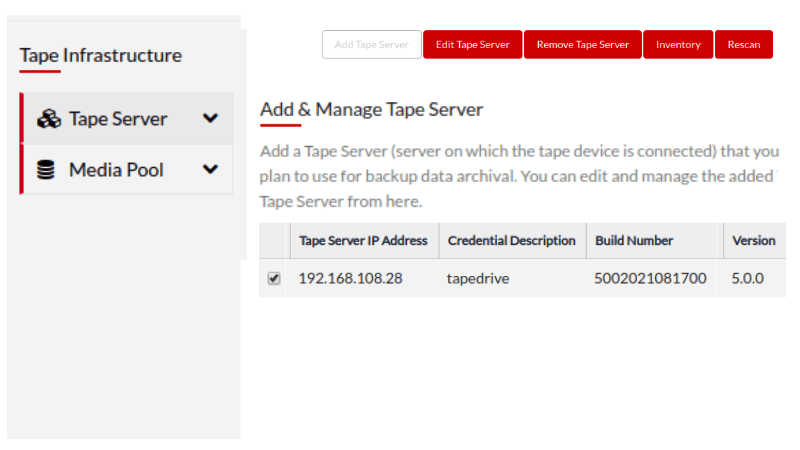The height and width of the screenshot is (450, 800).
Task: Click the Rescan button
Action: (x=743, y=45)
